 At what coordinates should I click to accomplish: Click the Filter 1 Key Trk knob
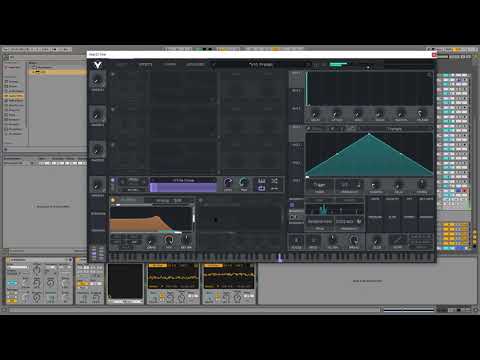[186, 240]
